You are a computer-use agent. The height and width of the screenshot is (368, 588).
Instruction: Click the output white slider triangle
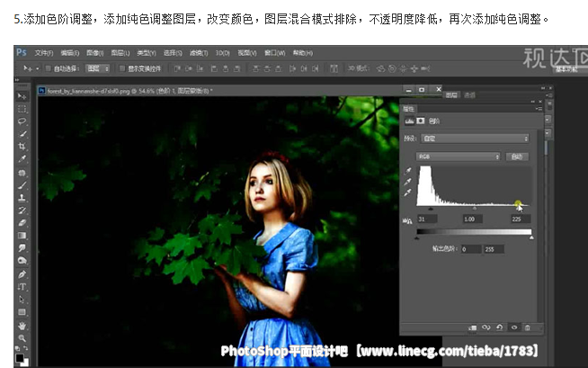(531, 238)
